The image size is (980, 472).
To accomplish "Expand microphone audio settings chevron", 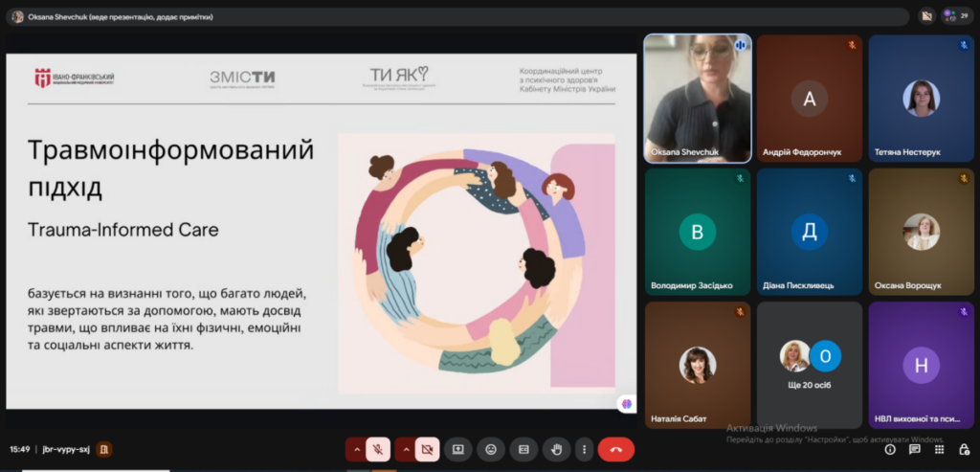I will tap(356, 449).
